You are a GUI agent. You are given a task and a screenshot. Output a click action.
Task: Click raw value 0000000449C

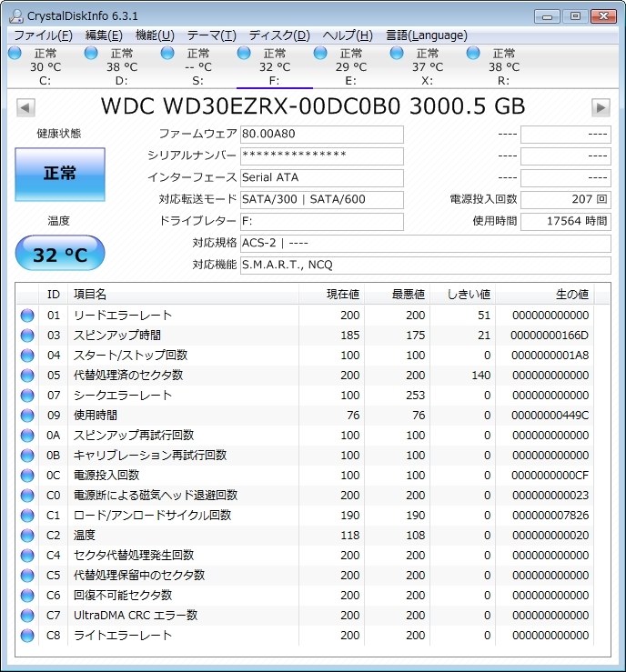(x=550, y=416)
